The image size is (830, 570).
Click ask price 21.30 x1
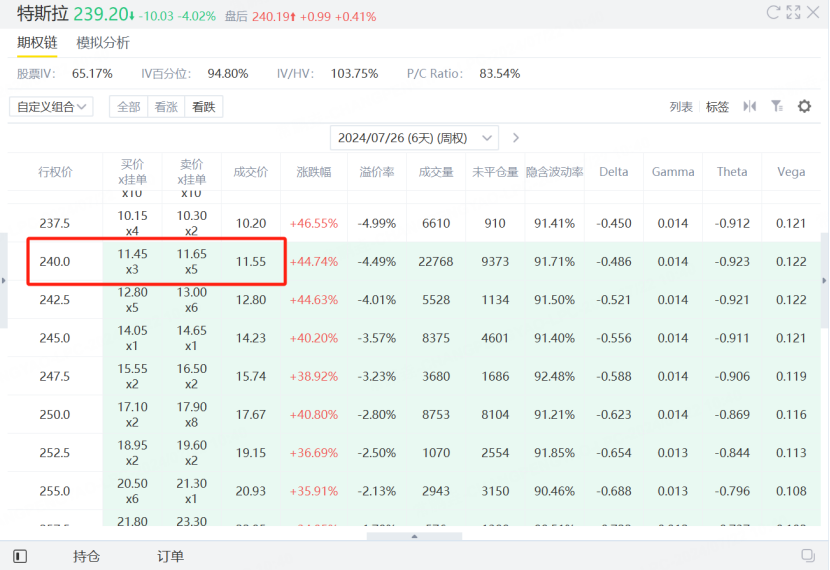[x=192, y=491]
